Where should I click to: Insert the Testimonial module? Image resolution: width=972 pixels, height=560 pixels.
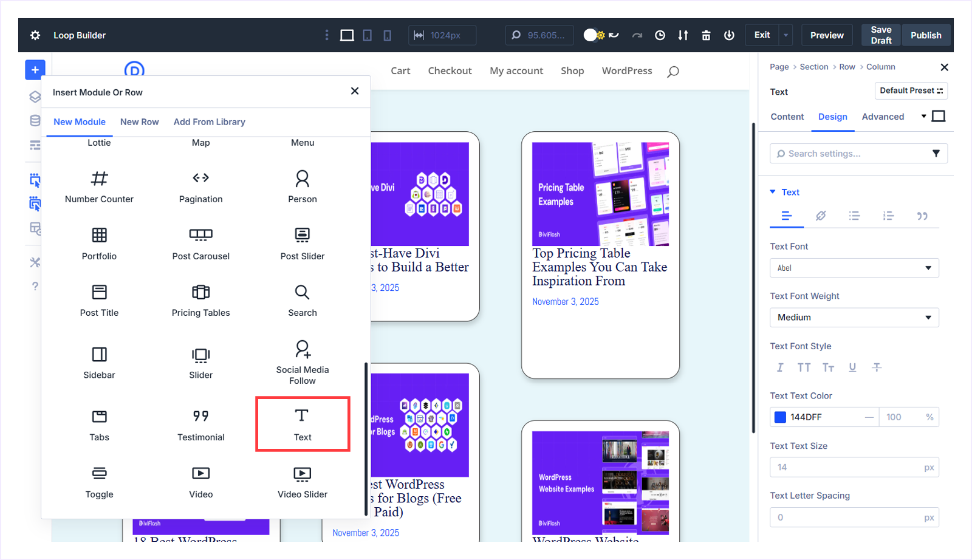coord(200,424)
